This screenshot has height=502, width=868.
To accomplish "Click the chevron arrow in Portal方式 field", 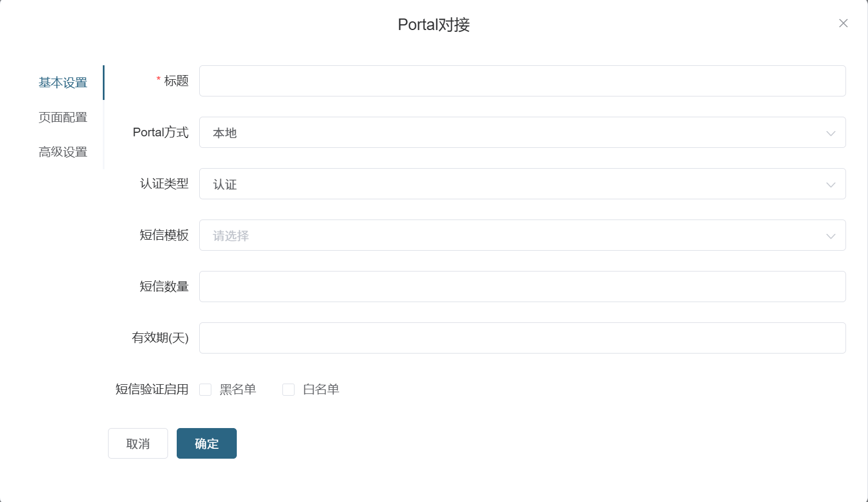I will click(x=830, y=133).
